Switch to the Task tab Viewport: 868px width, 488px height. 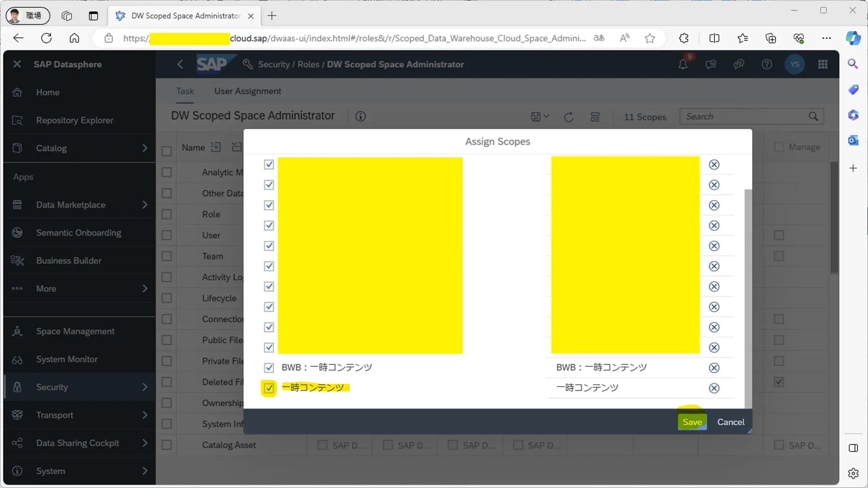pyautogui.click(x=185, y=91)
